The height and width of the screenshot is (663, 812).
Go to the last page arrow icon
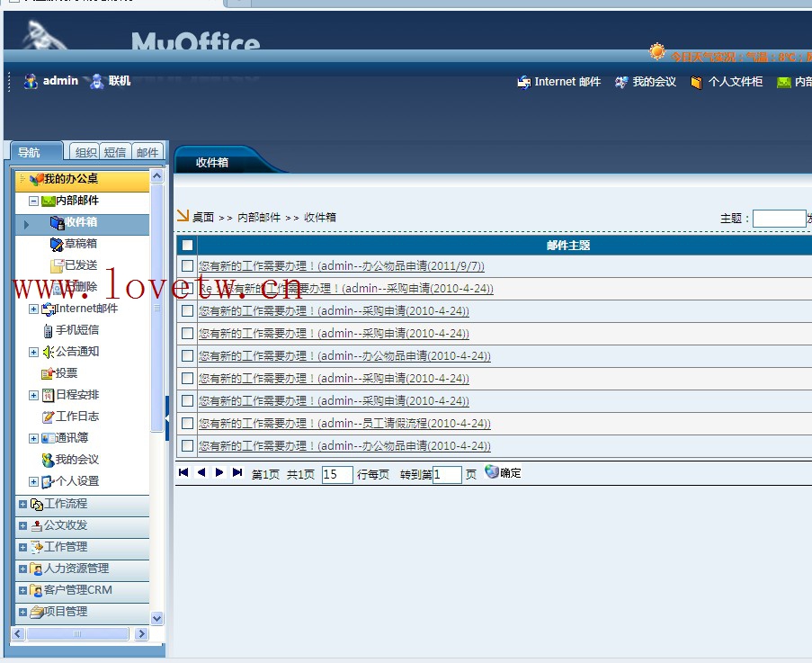click(x=237, y=472)
